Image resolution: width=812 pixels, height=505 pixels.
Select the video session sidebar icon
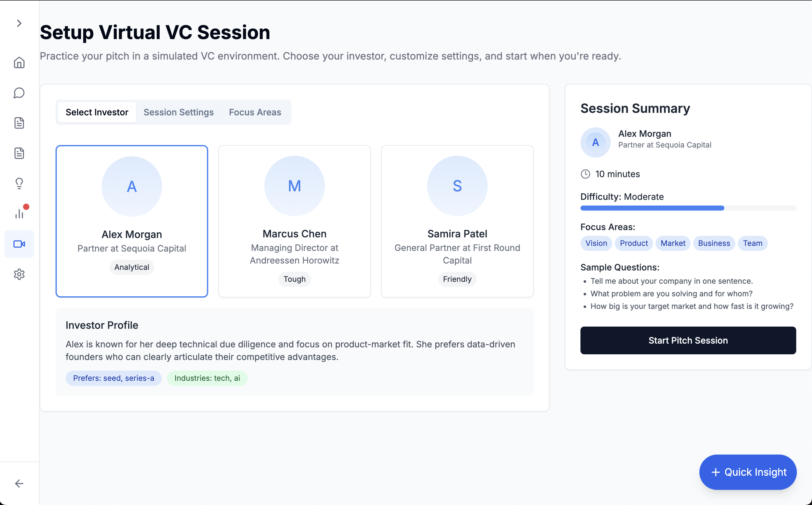(19, 244)
